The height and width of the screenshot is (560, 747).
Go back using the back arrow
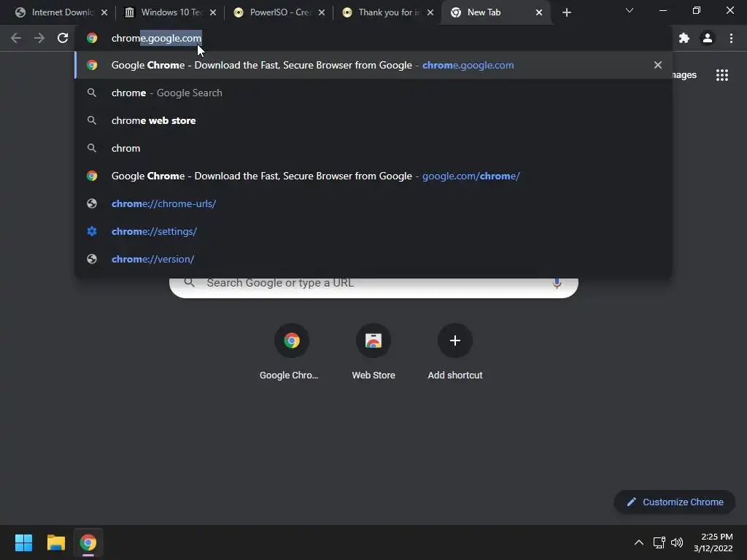(x=16, y=38)
